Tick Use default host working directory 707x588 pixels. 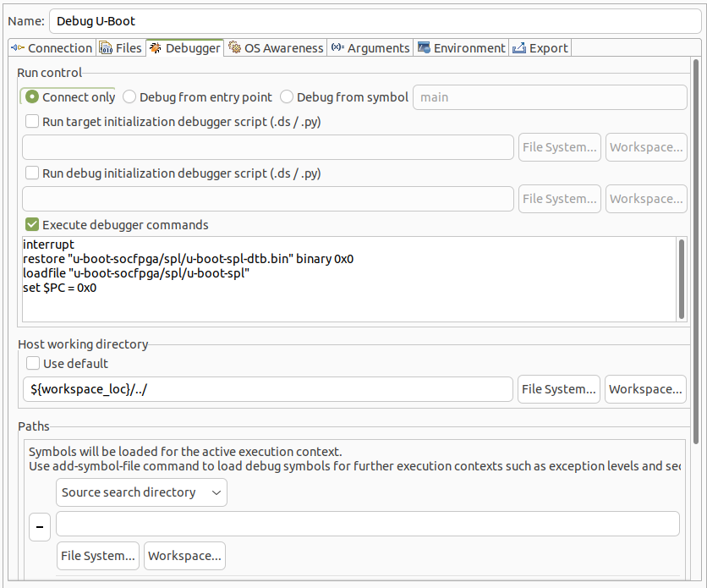[33, 364]
